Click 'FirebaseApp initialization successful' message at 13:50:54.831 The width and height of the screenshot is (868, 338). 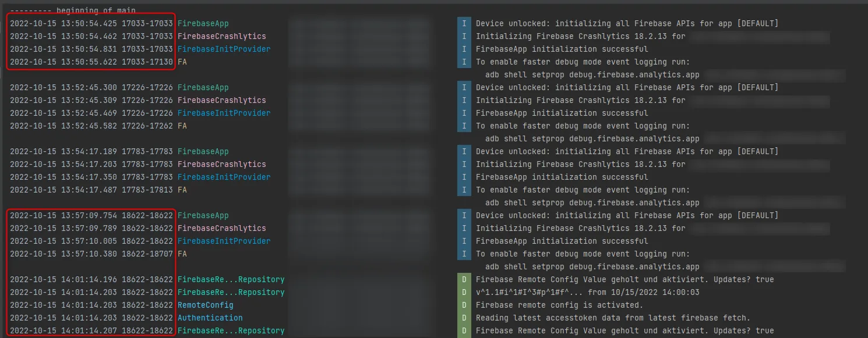click(x=562, y=49)
